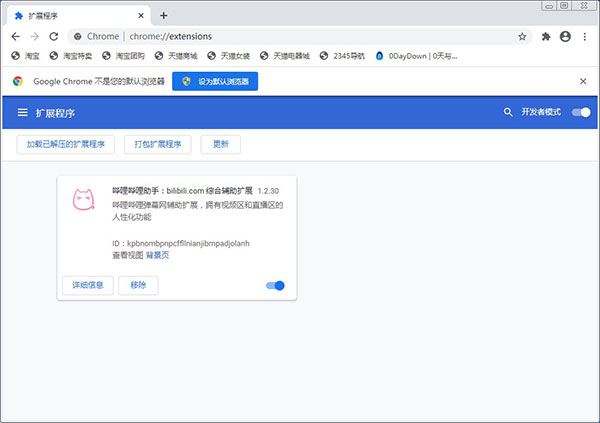Click the bilibili helper extension cat icon
Screen dimensions: 600x423
(83, 200)
